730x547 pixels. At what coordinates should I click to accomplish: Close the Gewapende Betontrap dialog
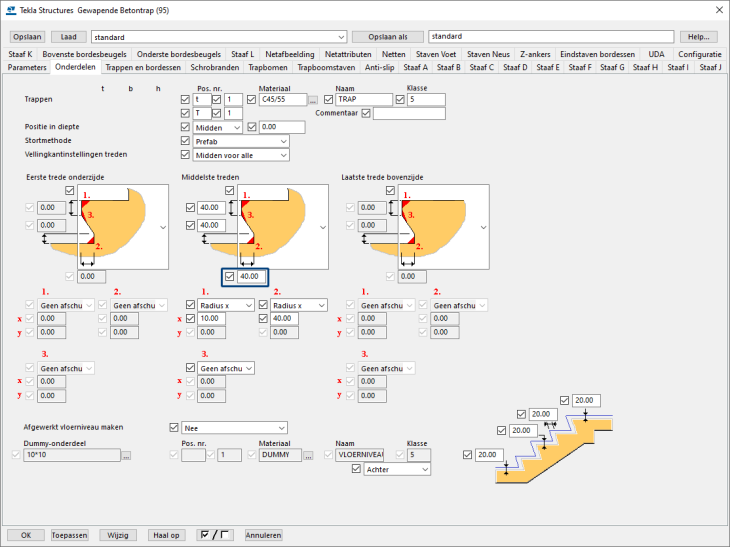716,10
